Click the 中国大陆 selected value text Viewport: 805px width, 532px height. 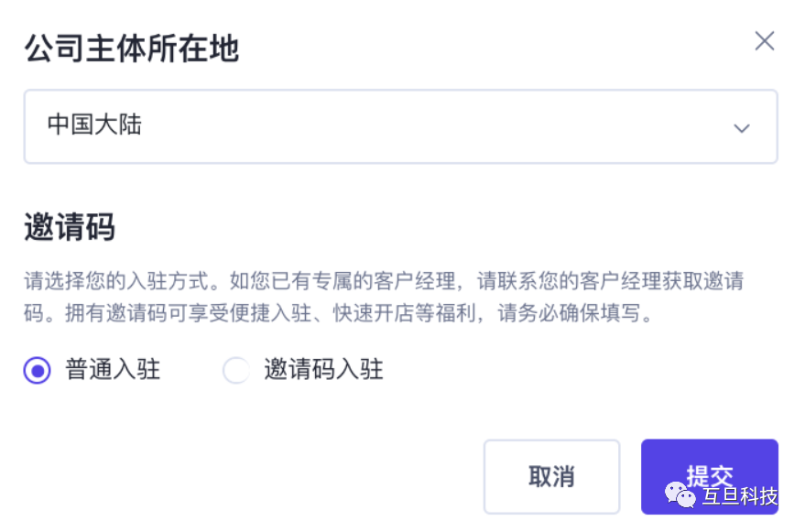[94, 125]
